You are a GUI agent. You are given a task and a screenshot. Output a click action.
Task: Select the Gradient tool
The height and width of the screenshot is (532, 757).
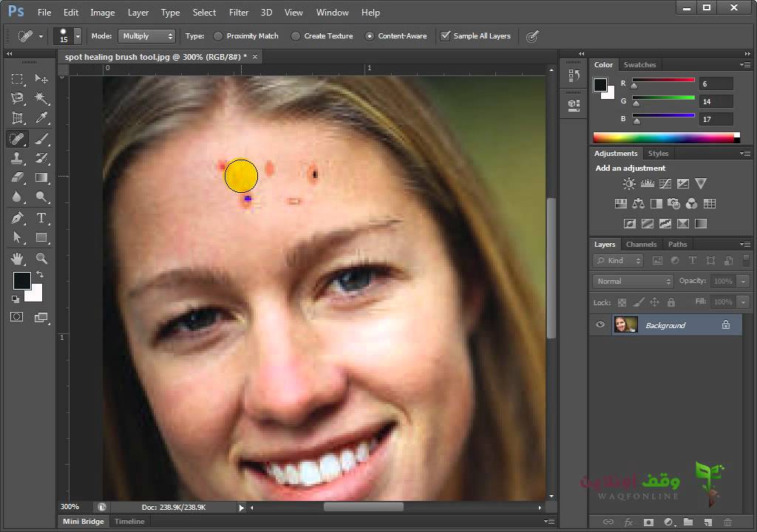(41, 177)
